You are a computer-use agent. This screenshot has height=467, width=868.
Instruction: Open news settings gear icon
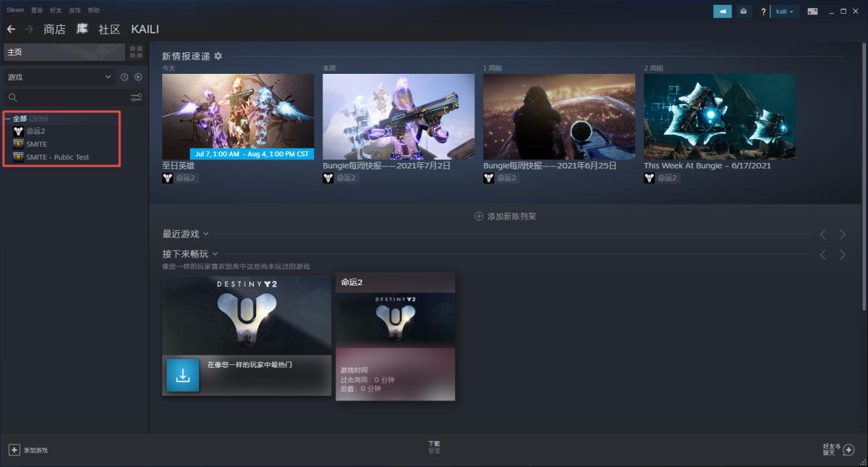point(218,56)
